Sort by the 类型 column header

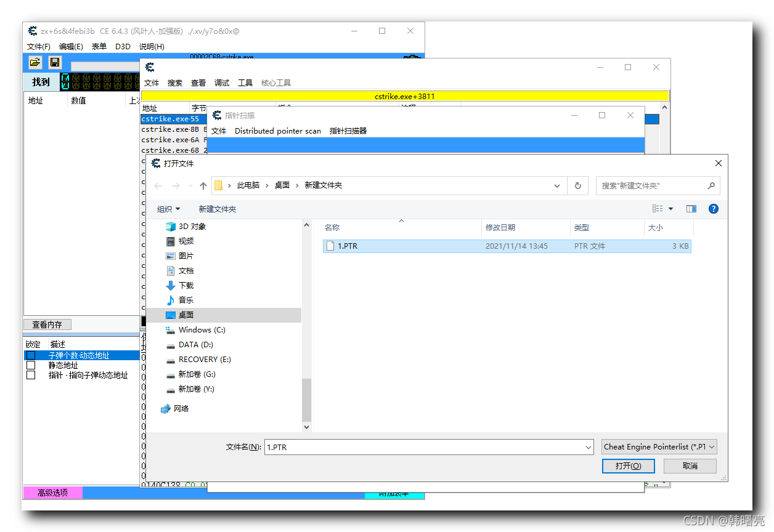coord(607,228)
